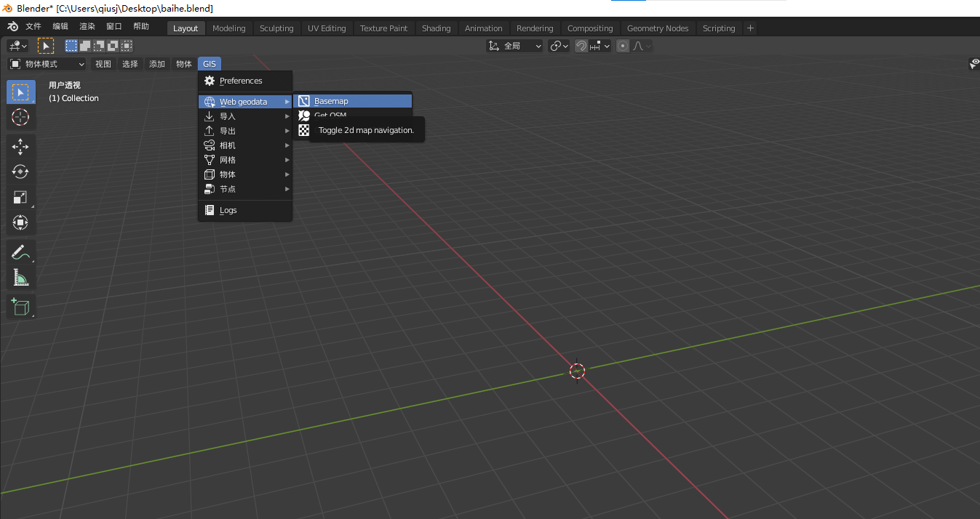Viewport: 980px width, 519px height.
Task: Activate the Rotate tool
Action: point(20,172)
